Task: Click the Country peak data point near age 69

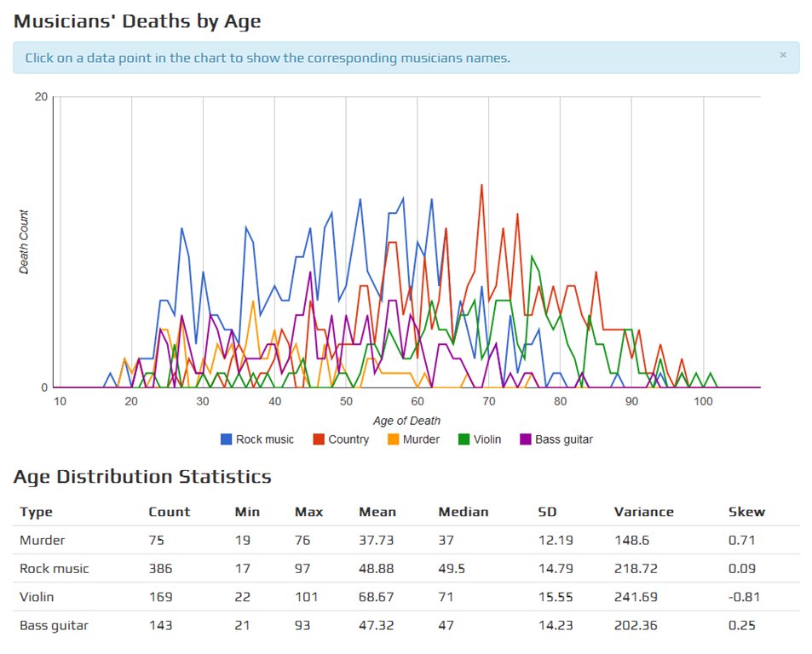Action: pos(481,185)
